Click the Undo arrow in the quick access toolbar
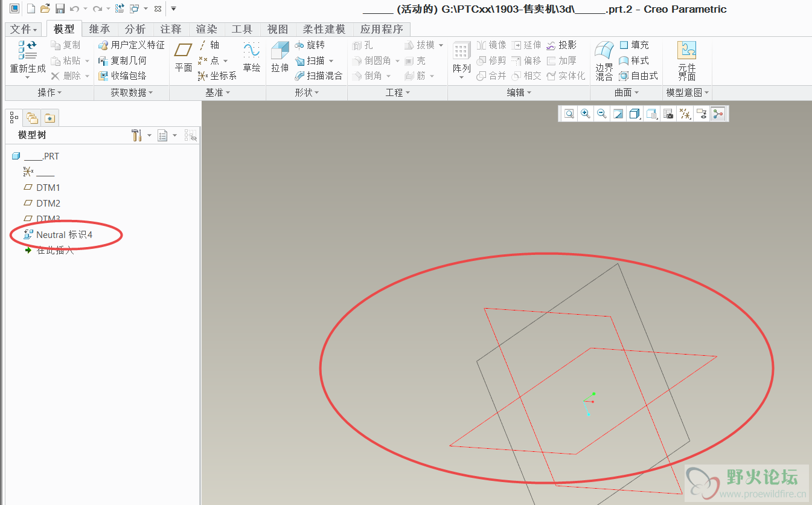Screen dimensions: 812x505 coord(74,8)
